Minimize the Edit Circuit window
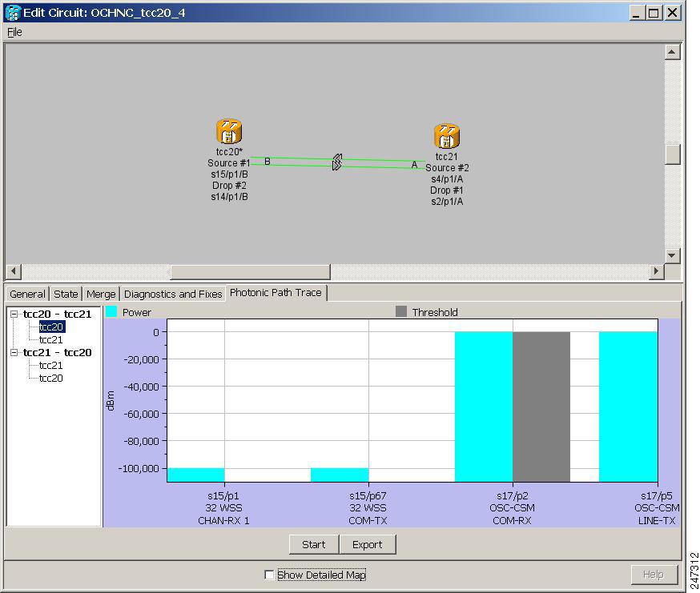Screen dimensions: 700x593 pos(637,13)
